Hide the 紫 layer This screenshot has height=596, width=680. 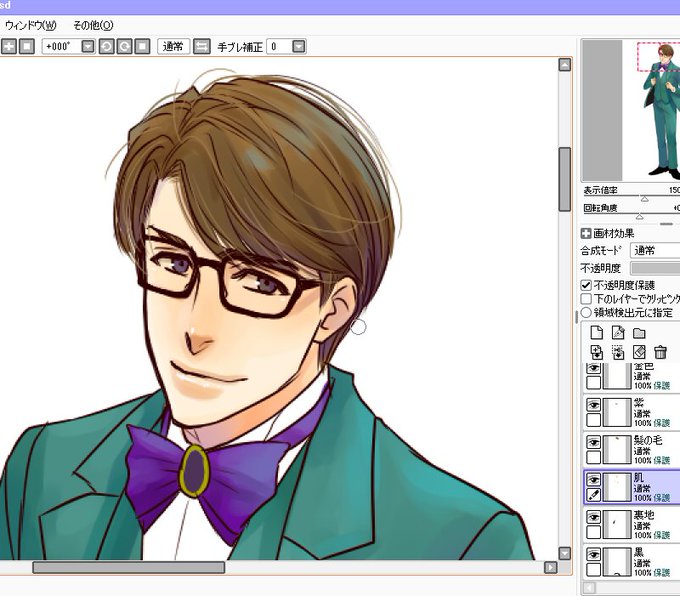tap(593, 405)
